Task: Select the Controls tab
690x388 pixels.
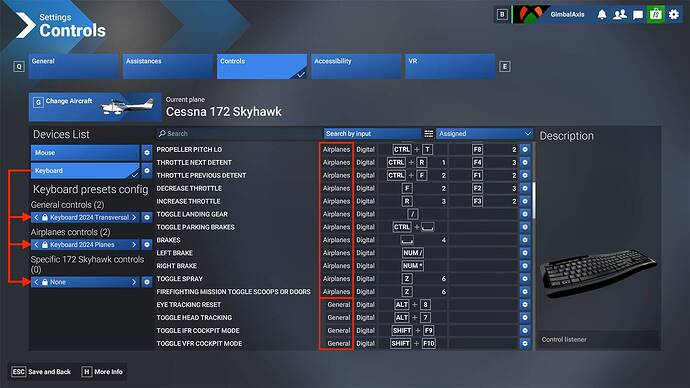Action: point(262,66)
